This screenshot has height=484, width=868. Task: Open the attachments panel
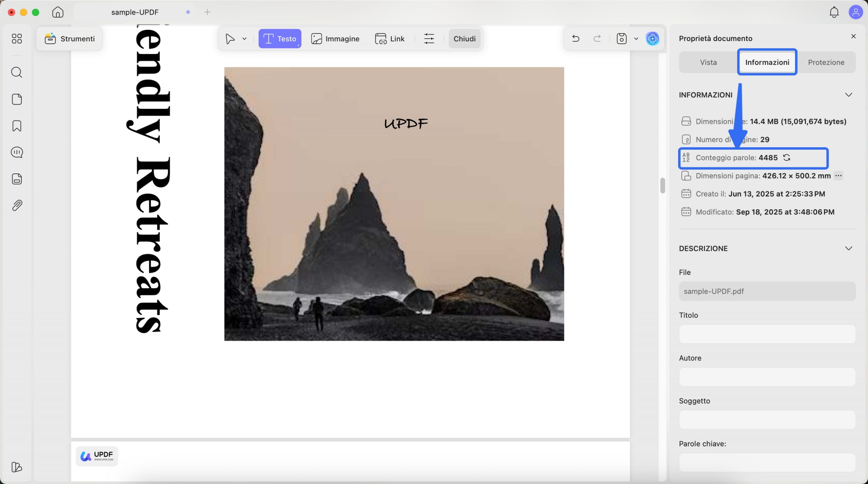[16, 205]
